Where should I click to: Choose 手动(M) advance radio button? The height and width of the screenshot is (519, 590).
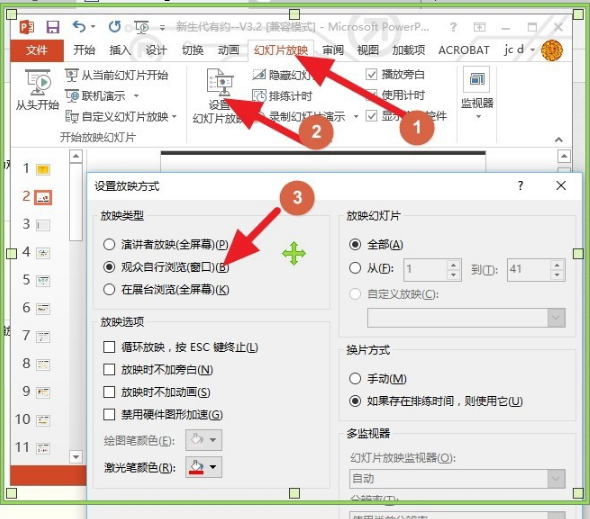(x=355, y=378)
